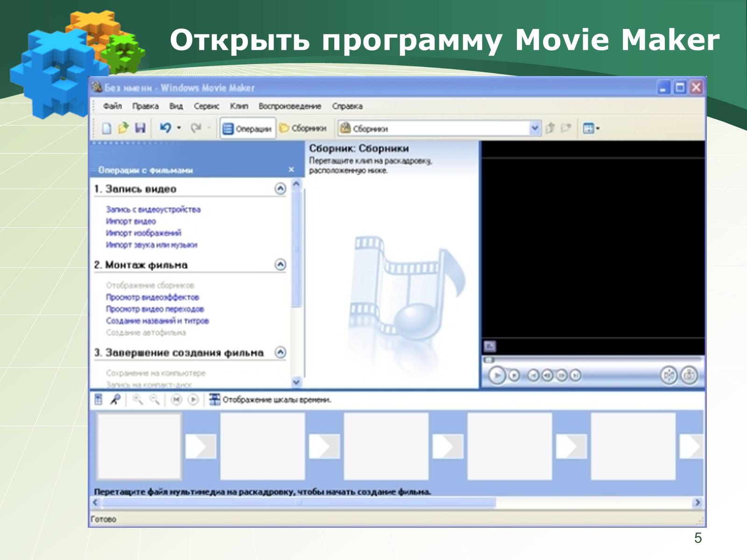
Task: Click the storyboard scroll left arrow
Action: coord(96,503)
